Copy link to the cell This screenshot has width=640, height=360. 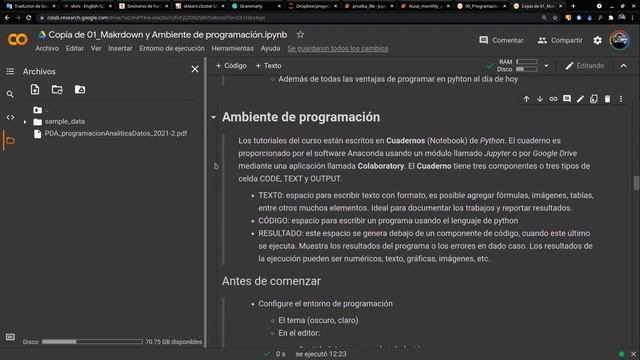click(x=553, y=99)
